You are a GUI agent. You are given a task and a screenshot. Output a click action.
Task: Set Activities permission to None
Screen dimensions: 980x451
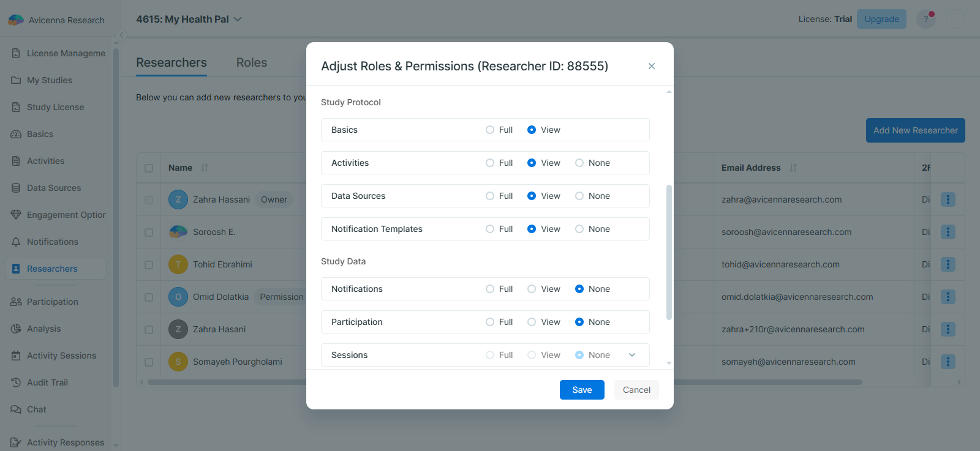pyautogui.click(x=579, y=163)
